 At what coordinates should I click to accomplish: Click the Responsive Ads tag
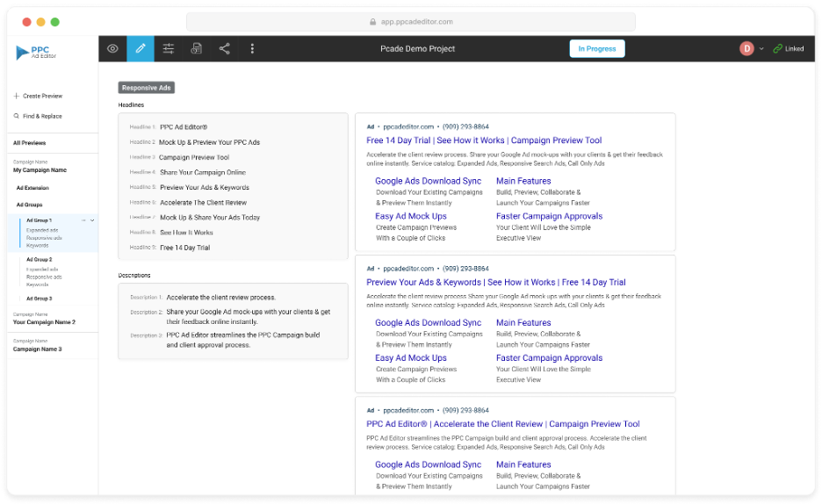click(x=147, y=88)
